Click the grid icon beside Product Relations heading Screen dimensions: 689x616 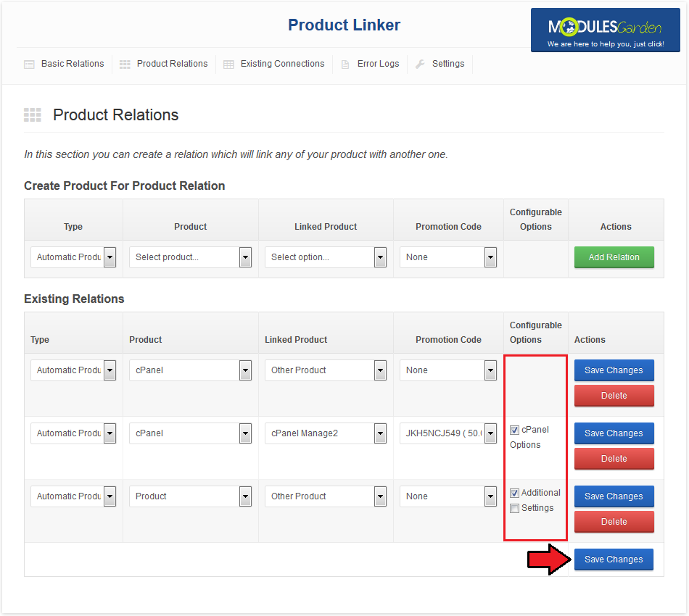33,115
